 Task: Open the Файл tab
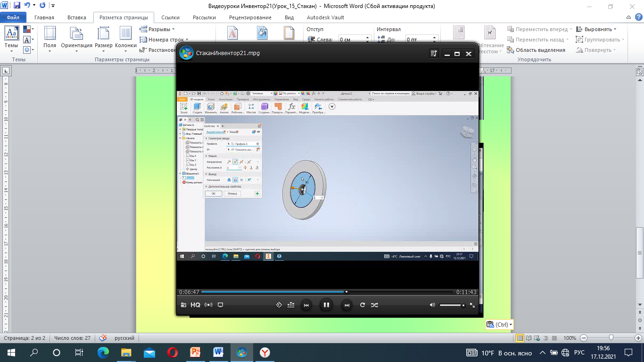[x=13, y=17]
